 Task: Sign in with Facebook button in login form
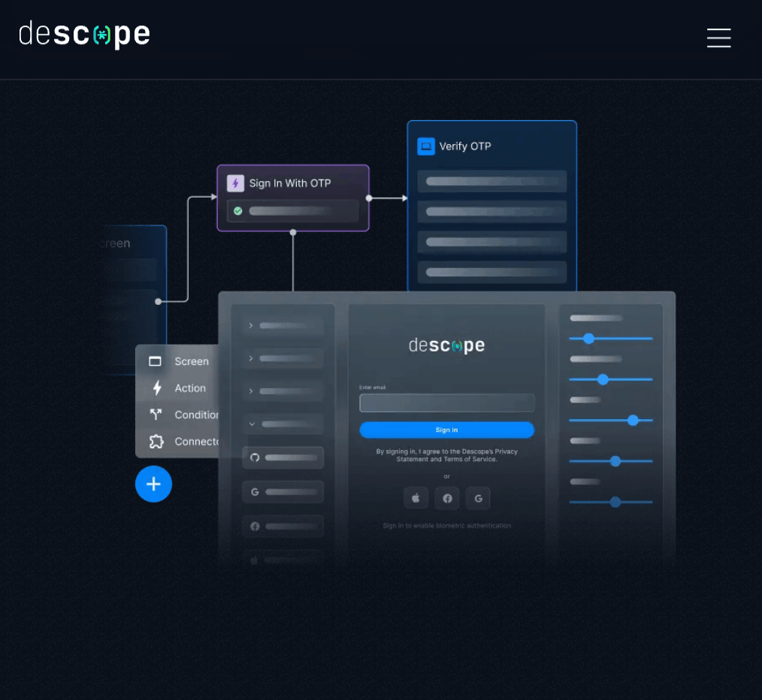pyautogui.click(x=447, y=498)
